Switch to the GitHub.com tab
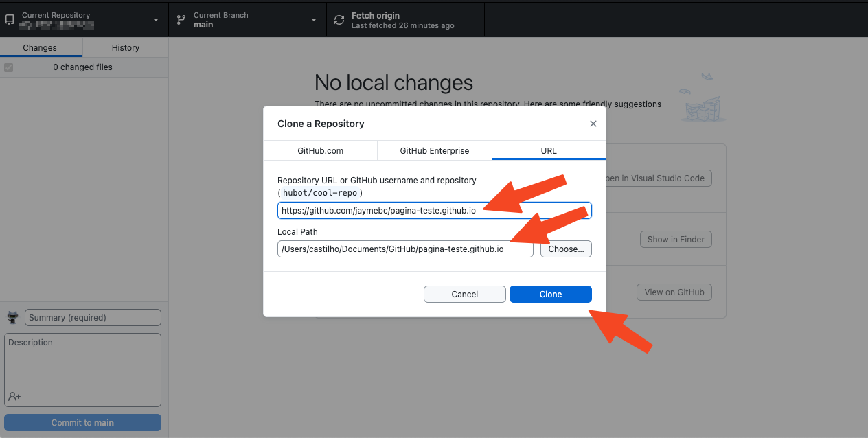This screenshot has width=868, height=438. (320, 150)
